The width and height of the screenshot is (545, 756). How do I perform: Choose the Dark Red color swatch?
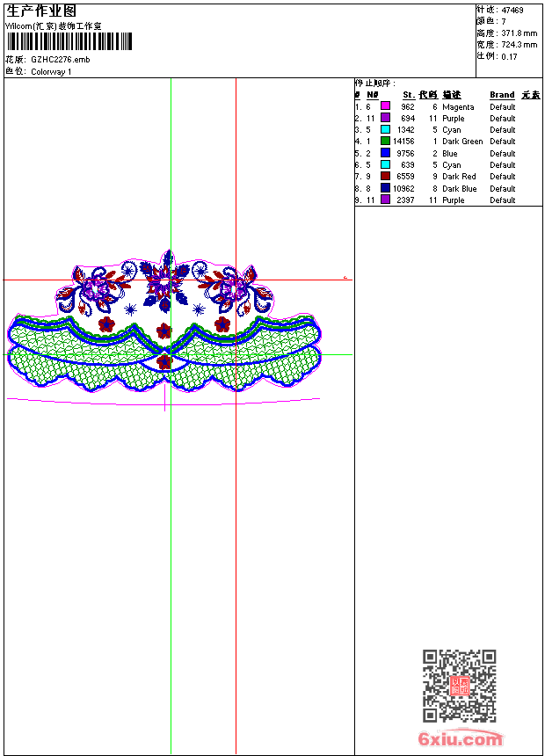[x=385, y=176]
